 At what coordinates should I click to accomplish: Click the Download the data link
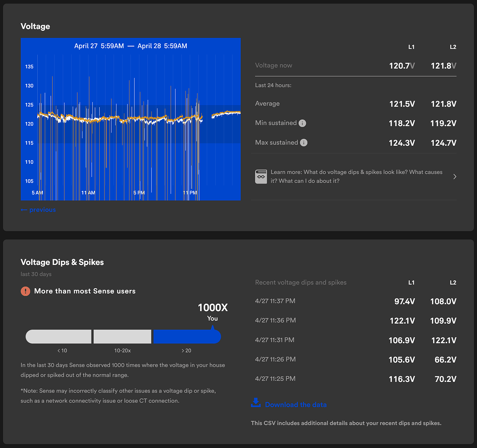(295, 405)
